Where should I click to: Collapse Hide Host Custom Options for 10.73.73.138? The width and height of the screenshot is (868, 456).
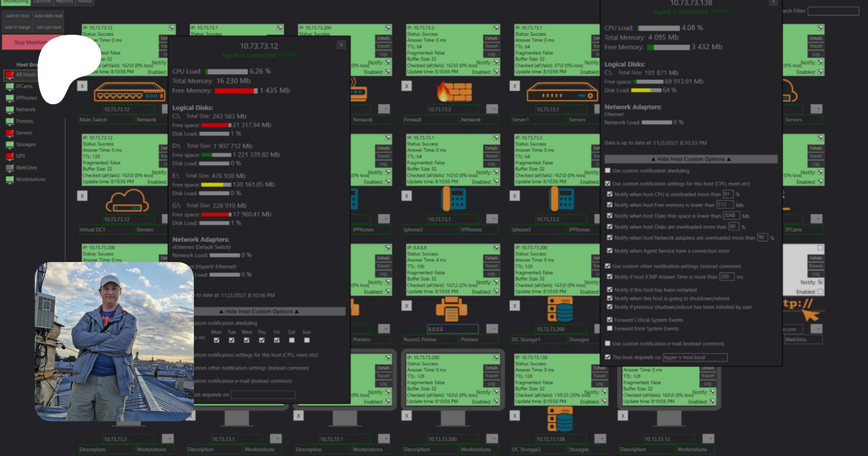pos(691,159)
